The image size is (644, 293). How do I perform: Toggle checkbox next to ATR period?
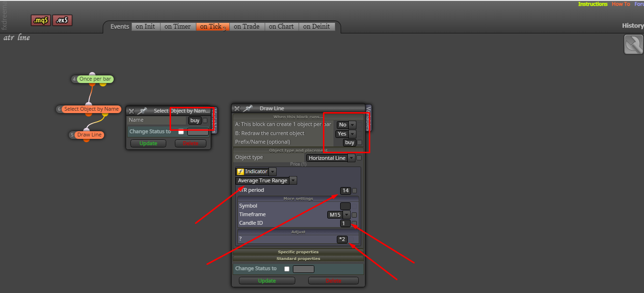(354, 191)
